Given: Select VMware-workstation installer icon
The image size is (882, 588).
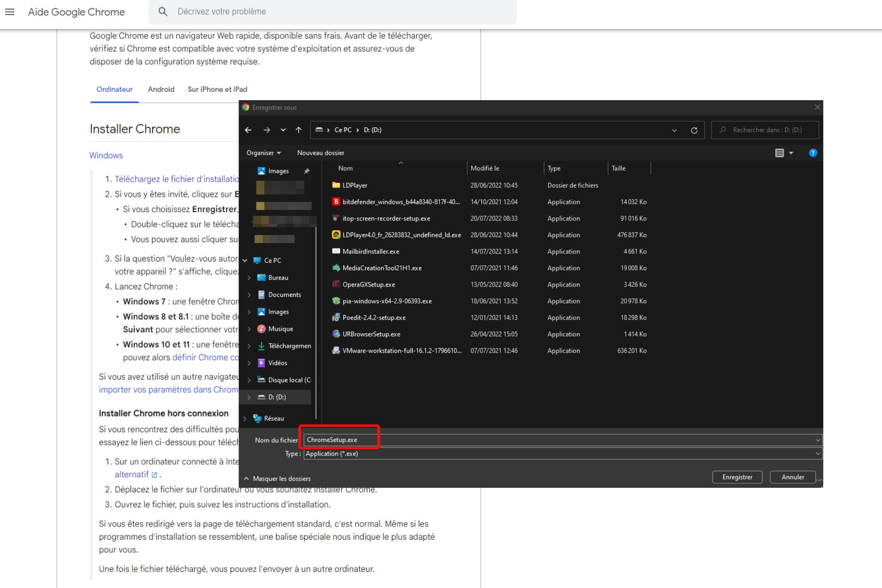Looking at the screenshot, I should click(x=336, y=351).
